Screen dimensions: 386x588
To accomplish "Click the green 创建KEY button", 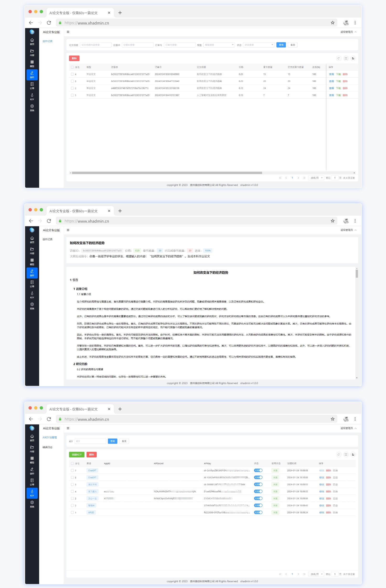I will 77,454.
